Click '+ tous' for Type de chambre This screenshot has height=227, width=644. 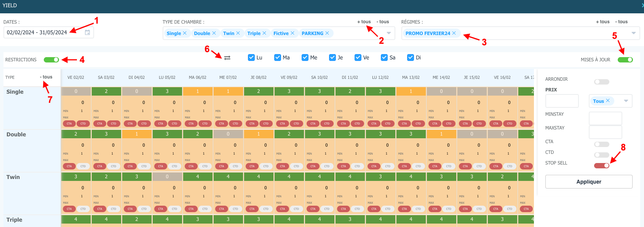[364, 22]
